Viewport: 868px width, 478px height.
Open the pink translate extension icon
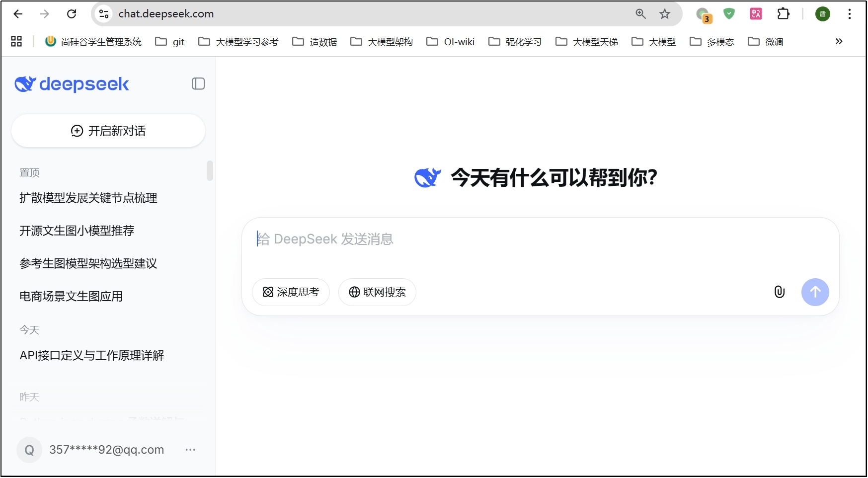(756, 14)
